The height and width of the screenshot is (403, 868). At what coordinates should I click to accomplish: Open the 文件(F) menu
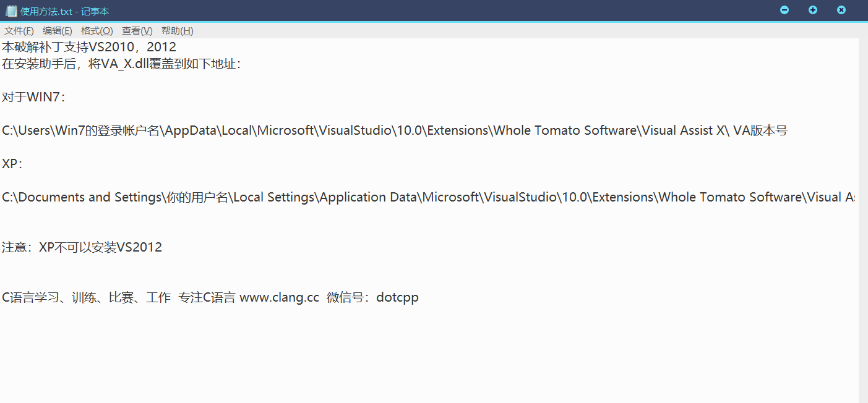19,31
